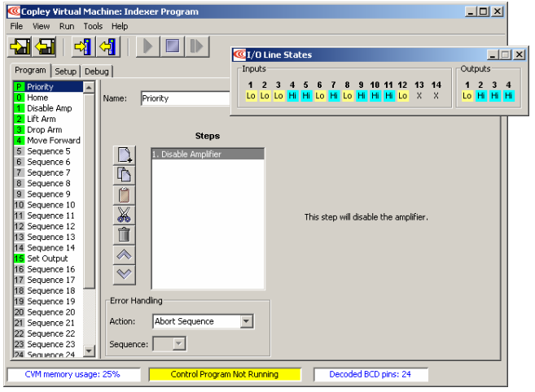Select Sequence 5 in the list

48,151
